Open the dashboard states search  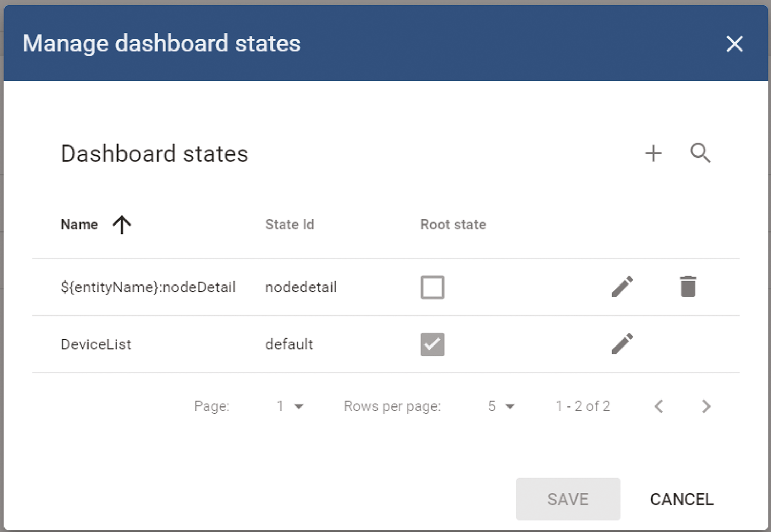[700, 153]
